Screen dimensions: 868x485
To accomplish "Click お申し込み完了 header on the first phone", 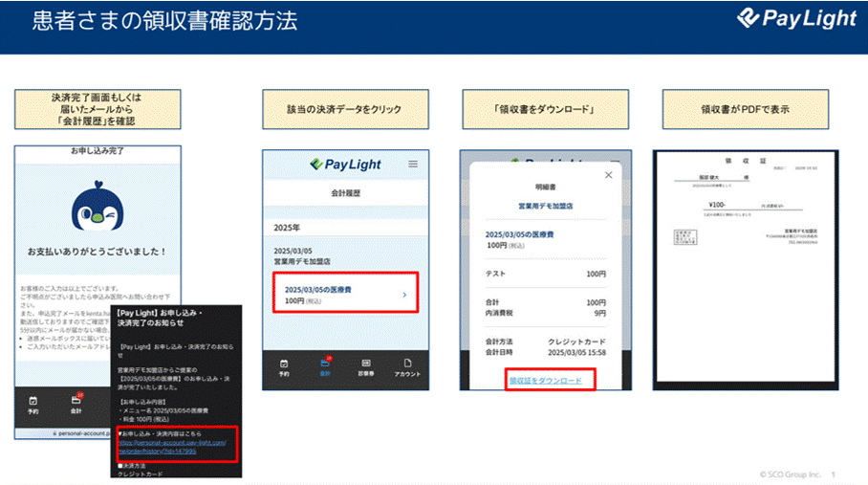I will [x=98, y=150].
